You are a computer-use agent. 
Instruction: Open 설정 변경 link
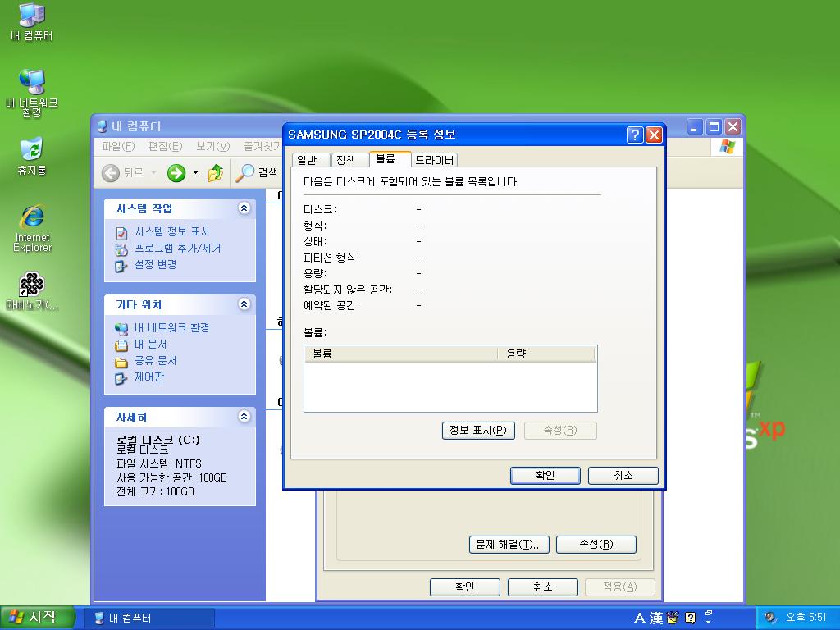tap(155, 264)
